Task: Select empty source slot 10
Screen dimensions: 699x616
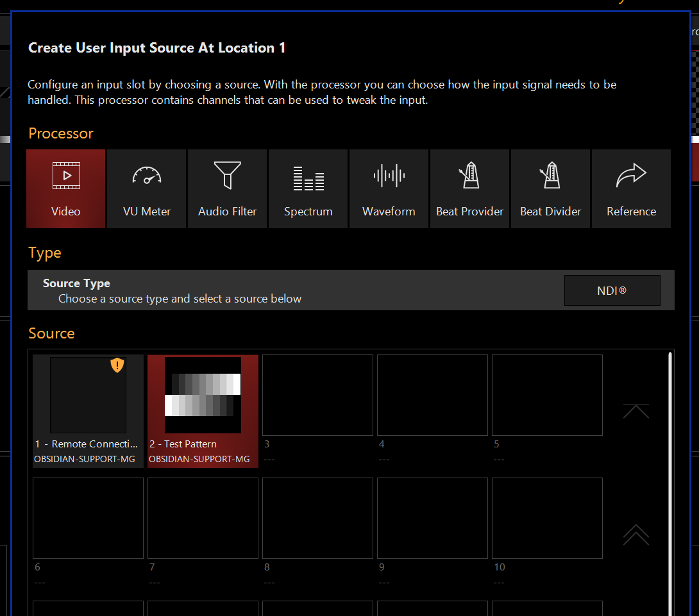Action: tap(547, 518)
